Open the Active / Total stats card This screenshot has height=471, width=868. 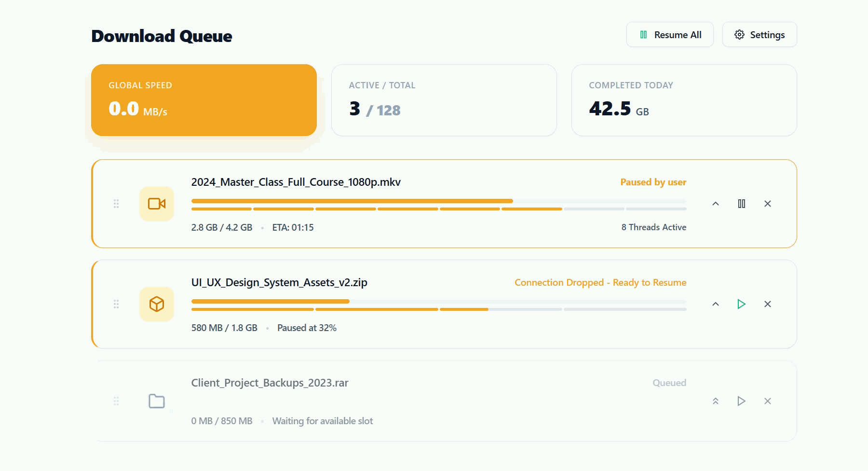click(x=444, y=100)
